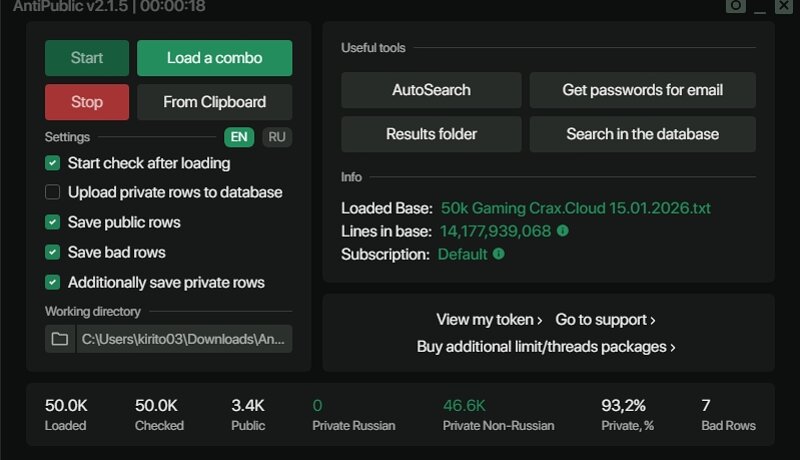Toggle Additionally save private rows checkbox
800x460 pixels.
(x=53, y=282)
